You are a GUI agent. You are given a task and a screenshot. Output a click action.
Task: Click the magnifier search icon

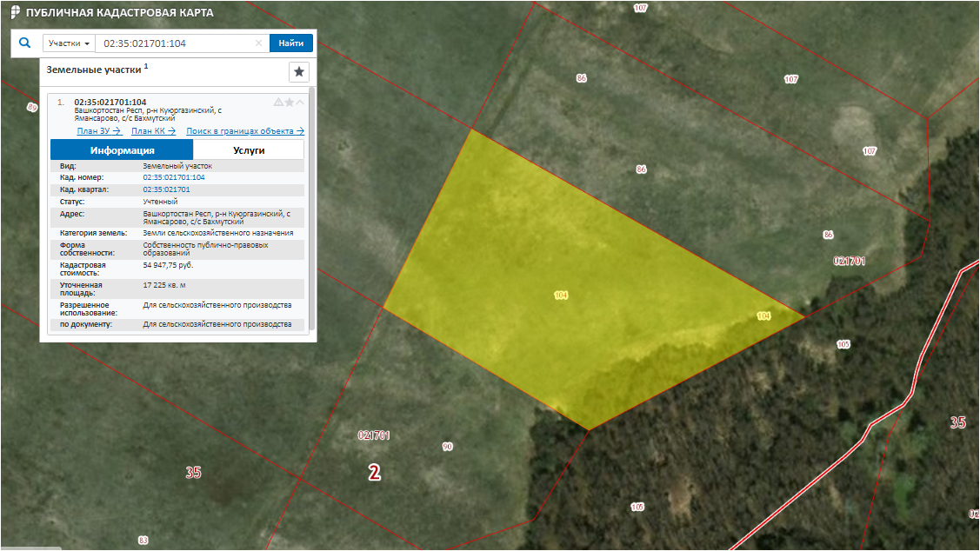pyautogui.click(x=25, y=43)
